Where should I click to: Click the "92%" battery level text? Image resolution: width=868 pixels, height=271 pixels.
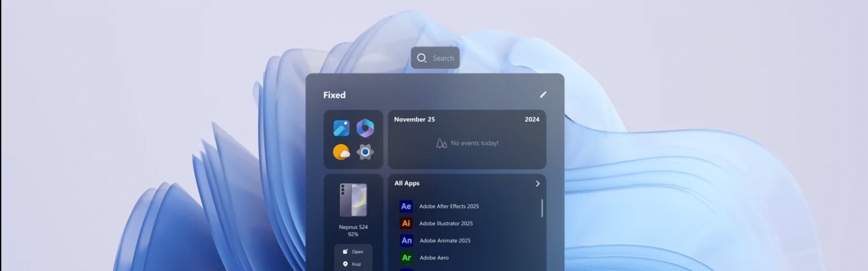(353, 234)
